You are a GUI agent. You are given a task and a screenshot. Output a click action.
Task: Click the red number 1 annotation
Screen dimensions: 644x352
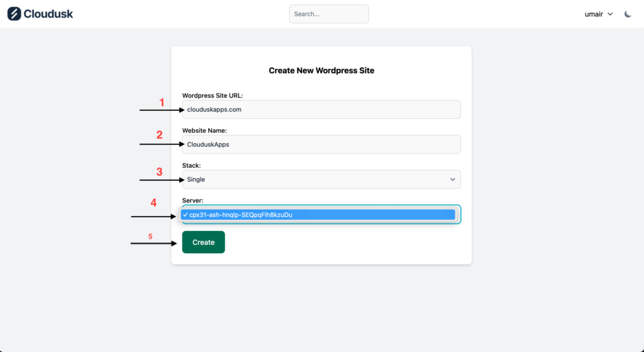pyautogui.click(x=162, y=102)
